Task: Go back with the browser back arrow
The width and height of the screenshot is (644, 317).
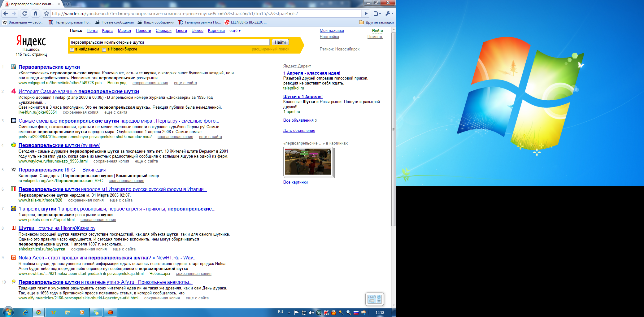Action: click(6, 14)
